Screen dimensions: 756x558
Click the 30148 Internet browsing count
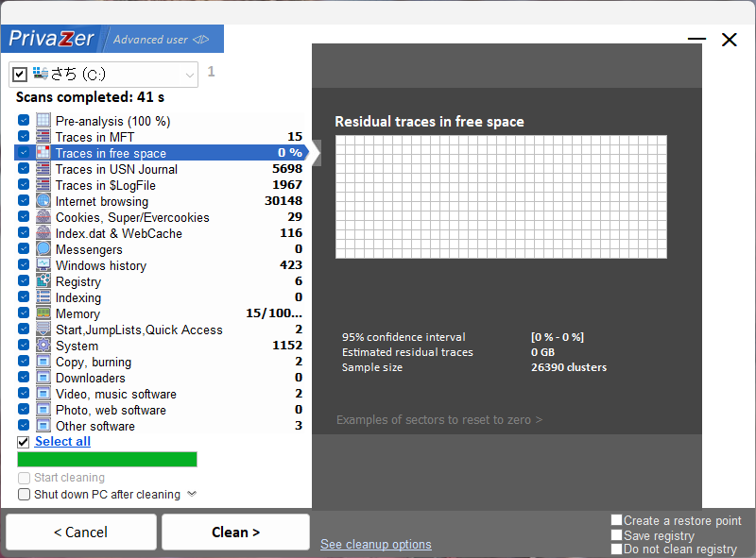tap(283, 200)
